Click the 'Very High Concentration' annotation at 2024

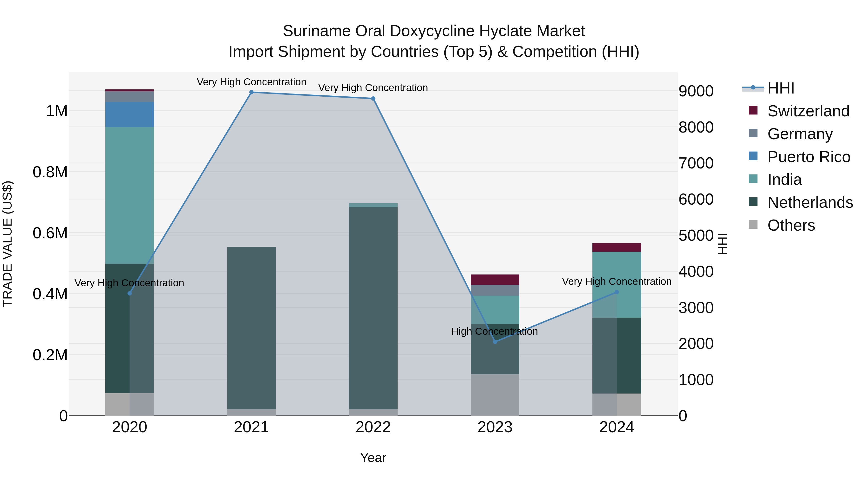[617, 281]
